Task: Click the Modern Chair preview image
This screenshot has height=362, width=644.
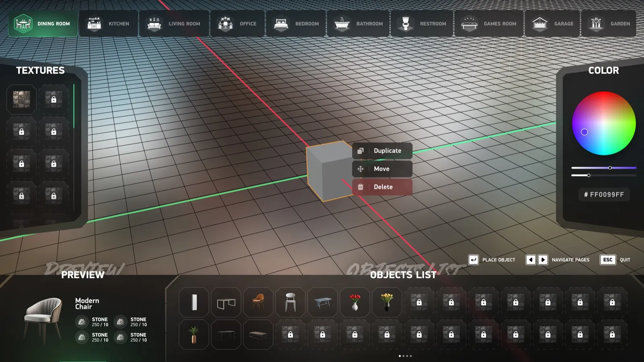Action: (43, 320)
